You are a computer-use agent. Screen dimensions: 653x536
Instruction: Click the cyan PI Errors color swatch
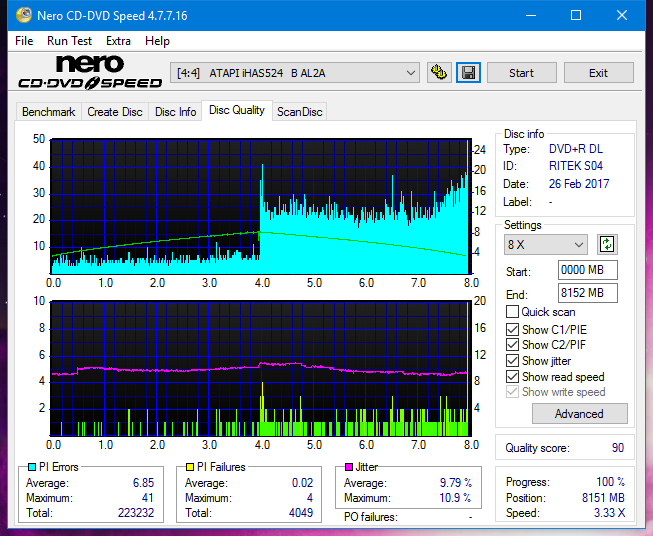tap(32, 467)
